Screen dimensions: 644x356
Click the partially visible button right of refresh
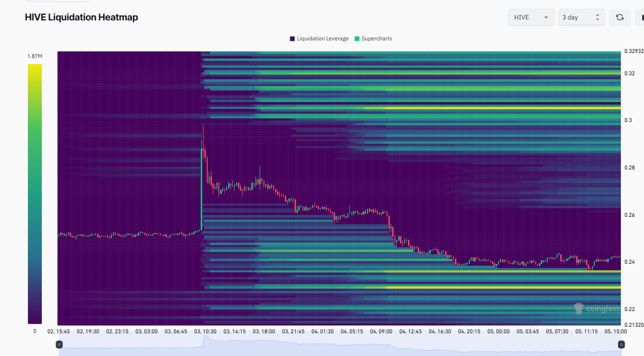click(639, 17)
